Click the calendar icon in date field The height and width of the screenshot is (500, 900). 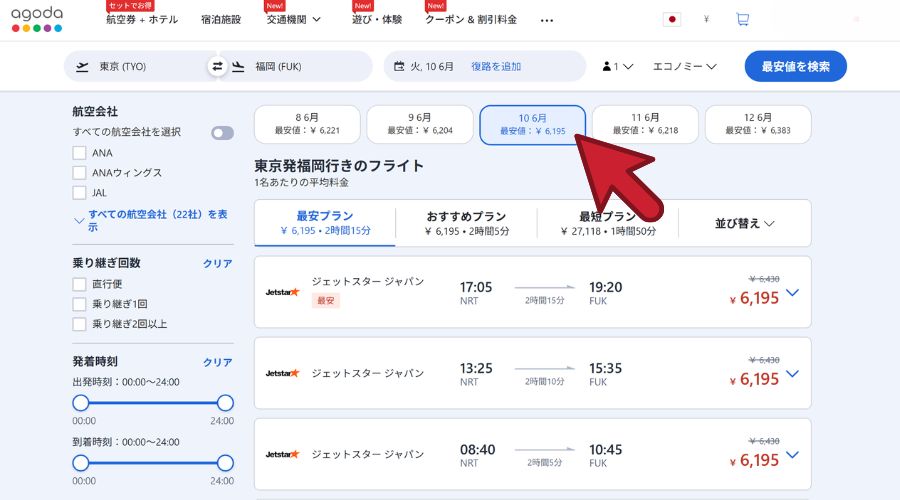pos(399,67)
